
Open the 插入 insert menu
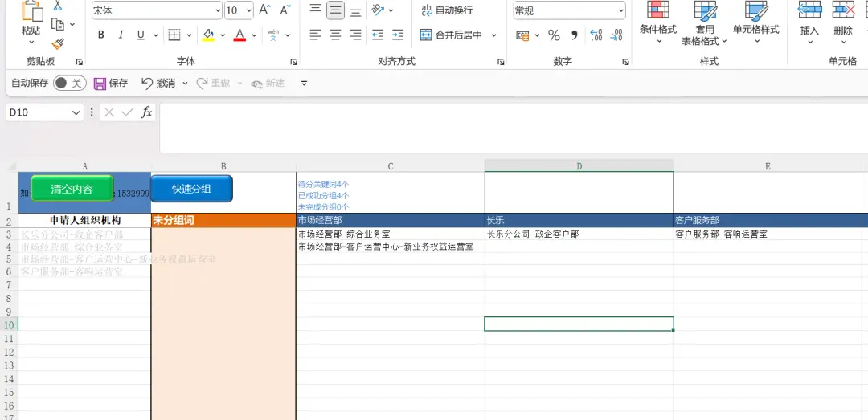coord(809,23)
